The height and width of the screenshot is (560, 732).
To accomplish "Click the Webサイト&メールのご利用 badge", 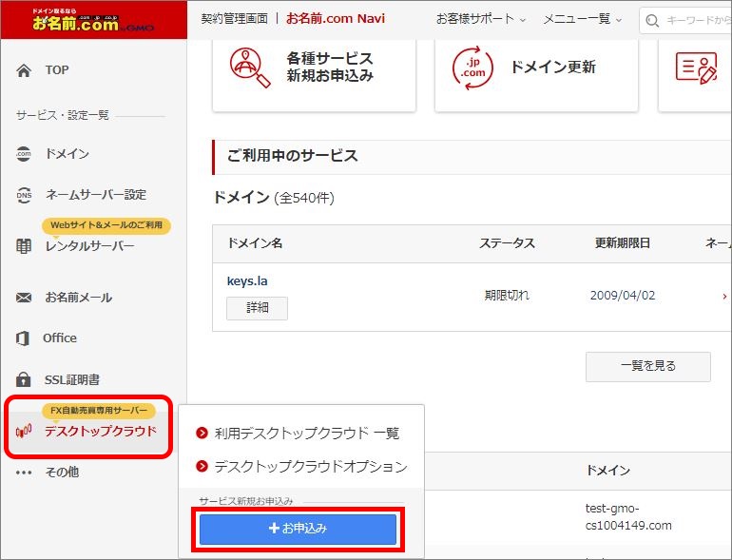I will [106, 225].
